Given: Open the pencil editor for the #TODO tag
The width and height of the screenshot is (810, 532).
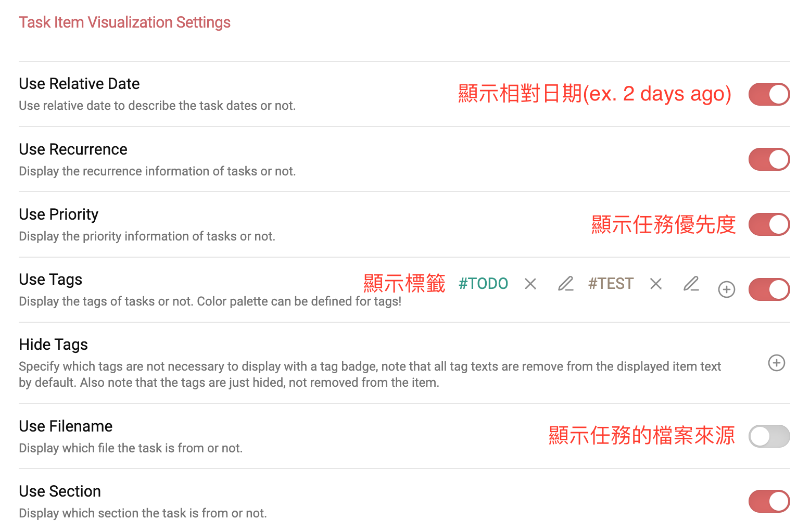Looking at the screenshot, I should [x=566, y=284].
